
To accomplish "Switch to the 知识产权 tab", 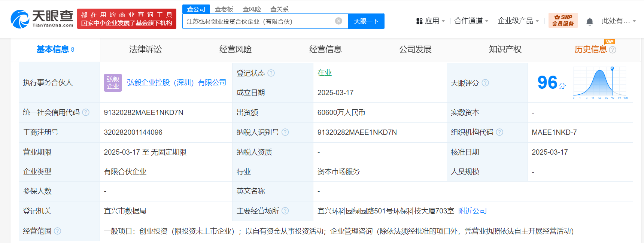I will pyautogui.click(x=505, y=49).
